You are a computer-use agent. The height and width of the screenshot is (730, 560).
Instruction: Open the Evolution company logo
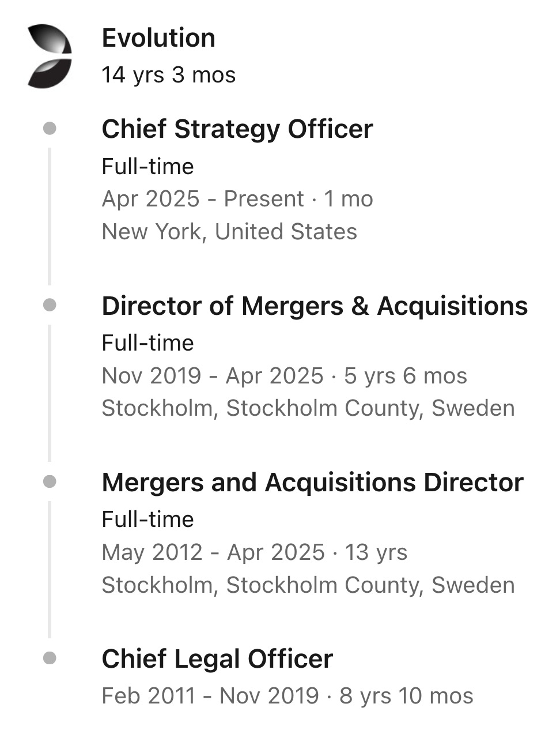(x=50, y=57)
